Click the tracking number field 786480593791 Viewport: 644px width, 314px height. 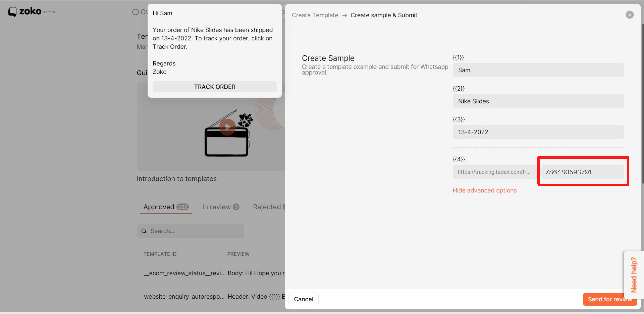point(583,172)
